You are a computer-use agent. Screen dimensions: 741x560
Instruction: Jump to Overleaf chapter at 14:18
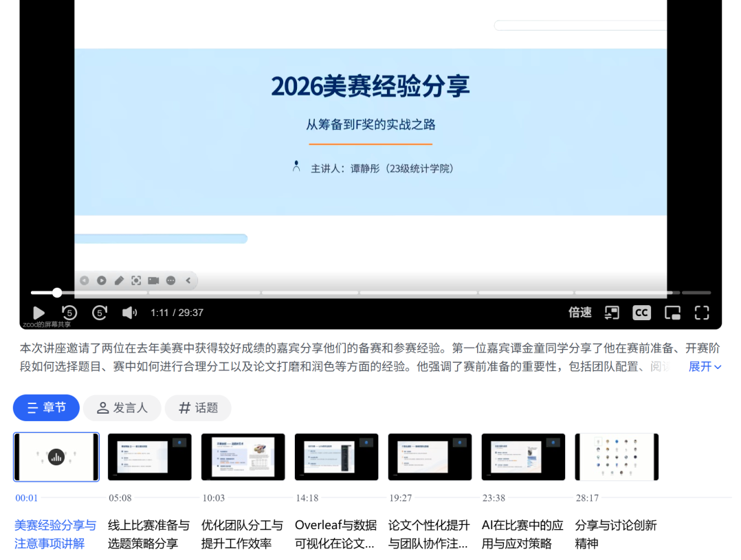click(x=336, y=457)
